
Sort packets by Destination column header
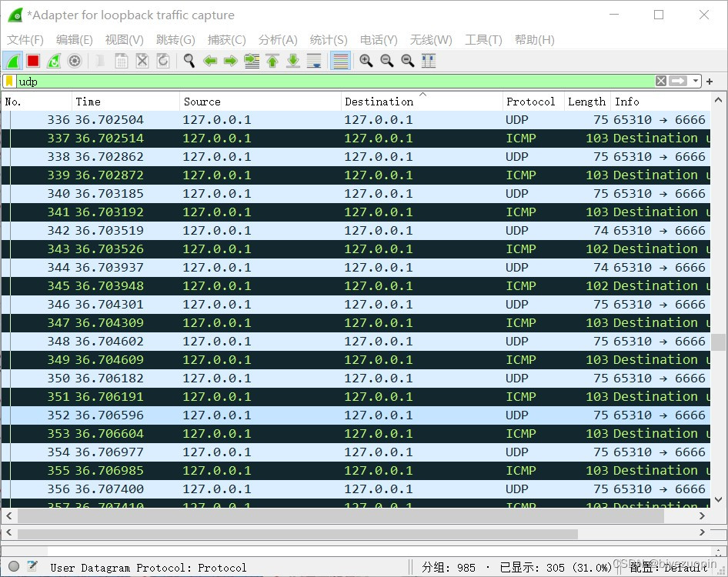379,102
